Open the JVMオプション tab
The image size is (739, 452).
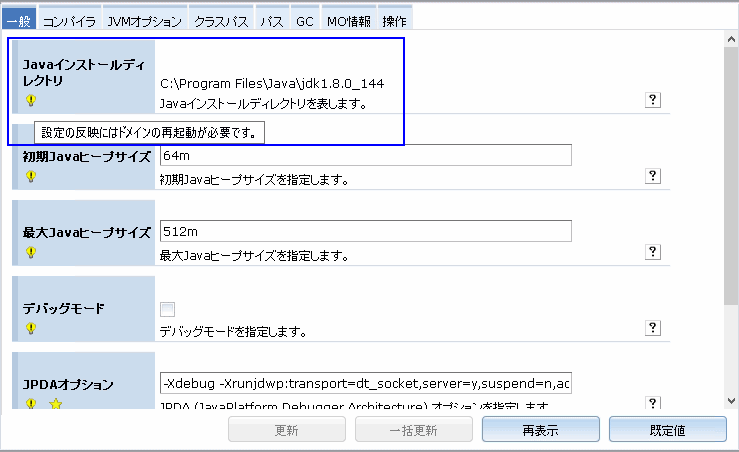(x=145, y=20)
